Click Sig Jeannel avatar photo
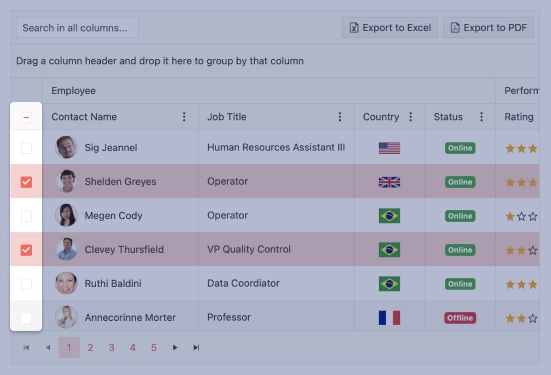The image size is (551, 375). (66, 147)
